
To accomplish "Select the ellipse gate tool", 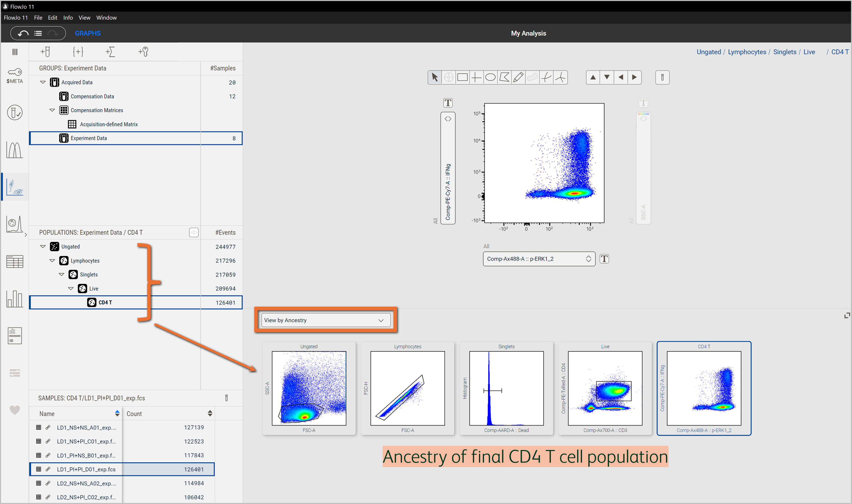I will (490, 77).
